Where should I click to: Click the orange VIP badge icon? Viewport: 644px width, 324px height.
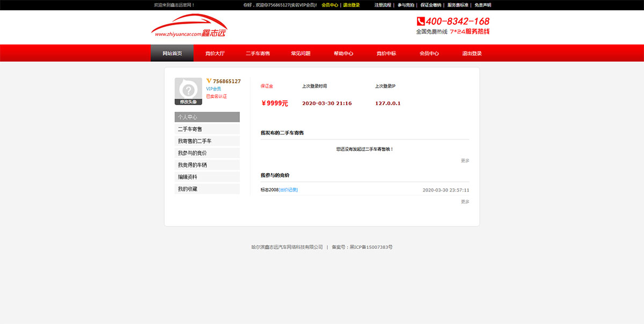coord(209,81)
